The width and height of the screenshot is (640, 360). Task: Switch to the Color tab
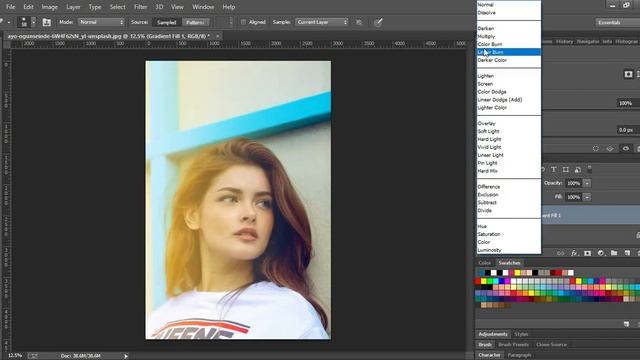tap(484, 263)
